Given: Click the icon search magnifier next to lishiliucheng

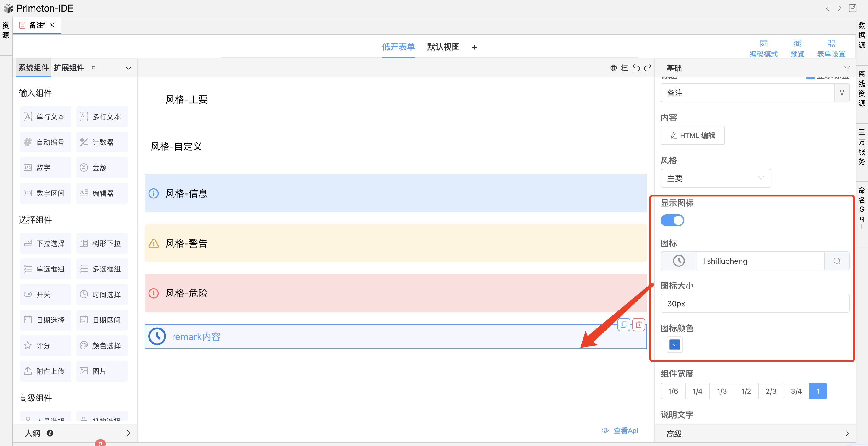Looking at the screenshot, I should coord(837,261).
